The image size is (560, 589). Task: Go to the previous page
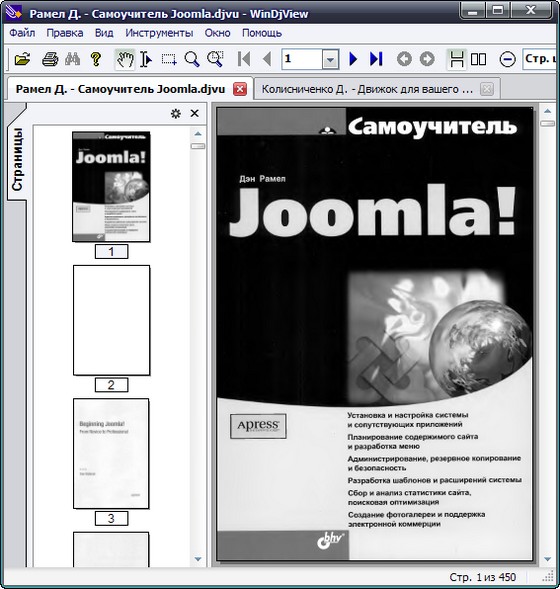(267, 59)
